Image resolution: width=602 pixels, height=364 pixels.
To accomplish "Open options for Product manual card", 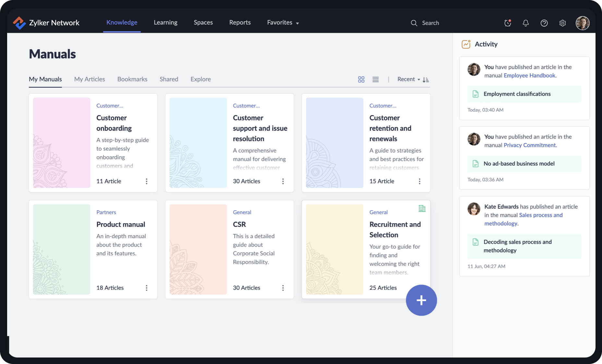I will (147, 288).
